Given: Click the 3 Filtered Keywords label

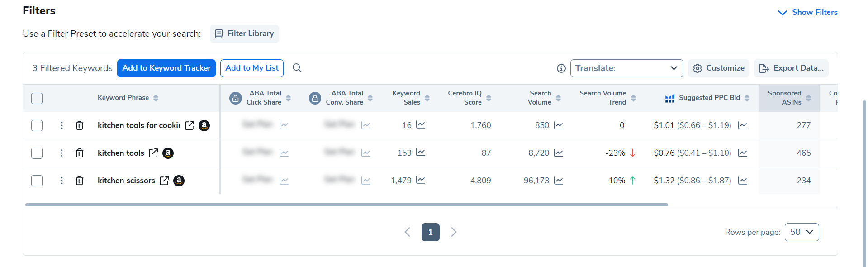Looking at the screenshot, I should [x=72, y=68].
